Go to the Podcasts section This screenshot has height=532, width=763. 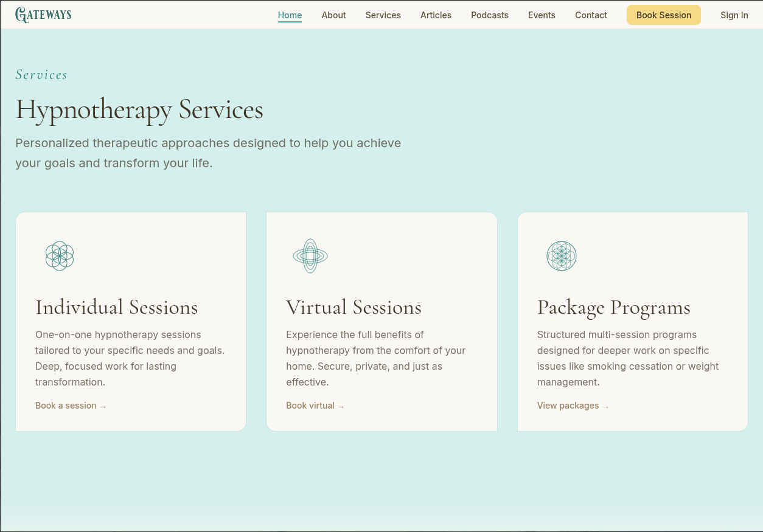tap(490, 15)
